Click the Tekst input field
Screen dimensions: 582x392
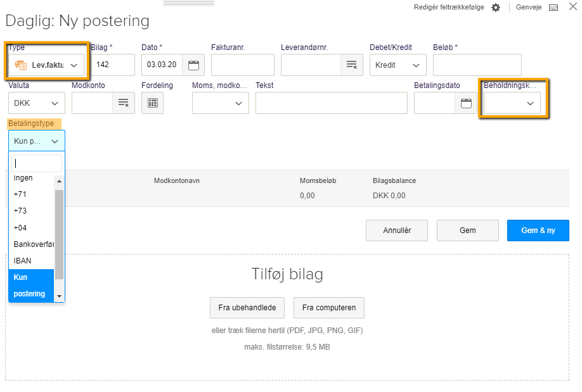pos(331,103)
